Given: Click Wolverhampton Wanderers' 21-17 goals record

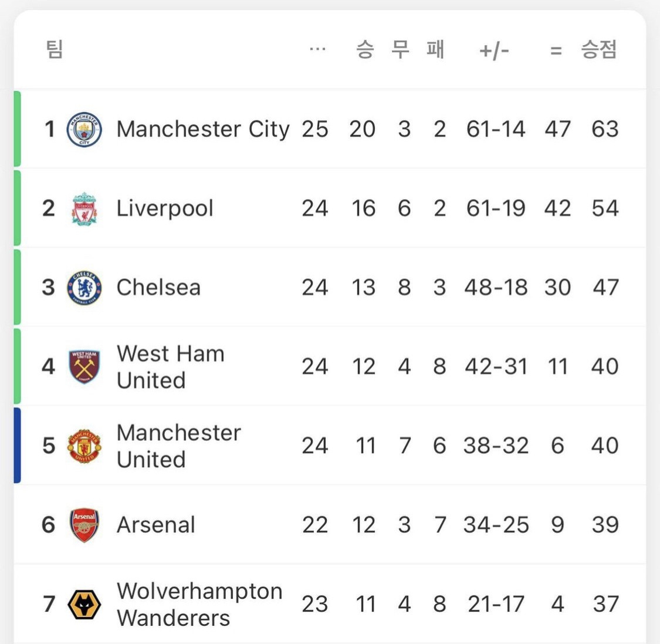Looking at the screenshot, I should pos(496,604).
